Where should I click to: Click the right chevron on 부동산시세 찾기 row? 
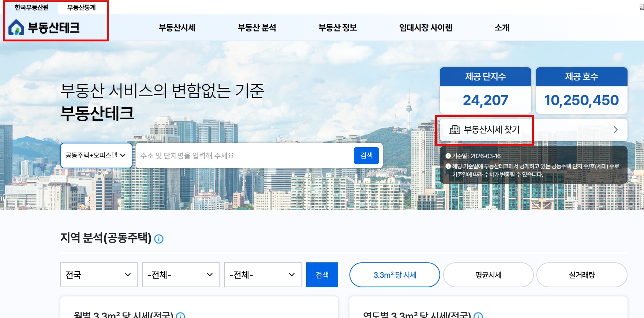point(616,130)
